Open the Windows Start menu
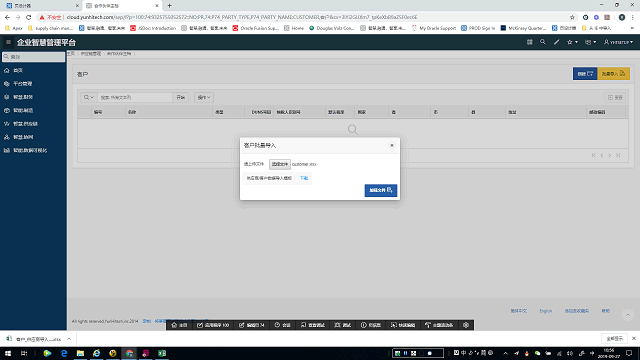 pos(8,353)
